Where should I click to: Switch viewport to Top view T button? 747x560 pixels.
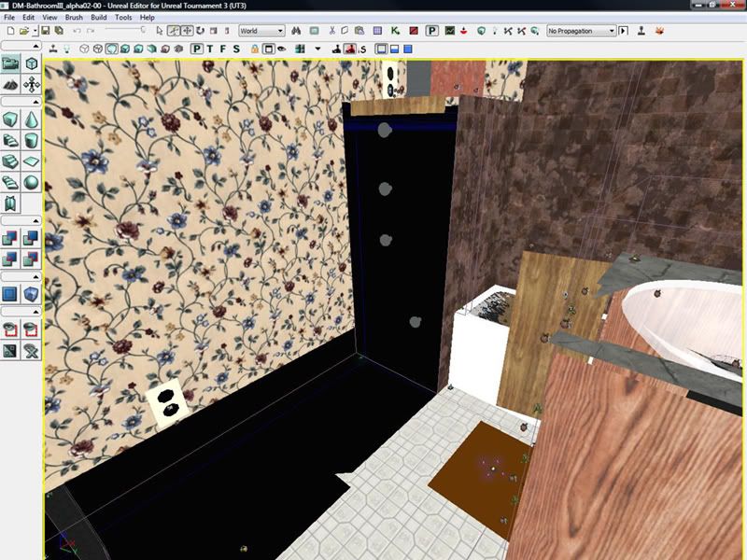pyautogui.click(x=210, y=49)
